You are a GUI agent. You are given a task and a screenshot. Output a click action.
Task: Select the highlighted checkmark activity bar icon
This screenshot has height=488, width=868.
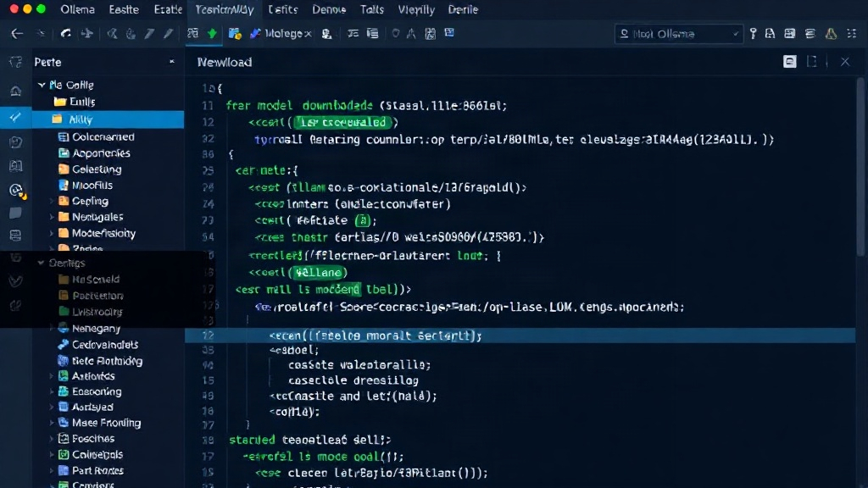click(15, 117)
